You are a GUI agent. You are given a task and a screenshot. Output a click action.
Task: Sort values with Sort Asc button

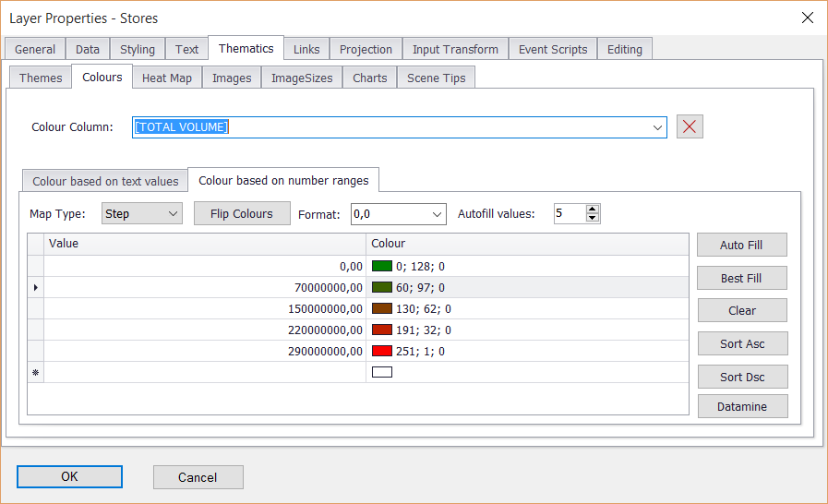742,343
